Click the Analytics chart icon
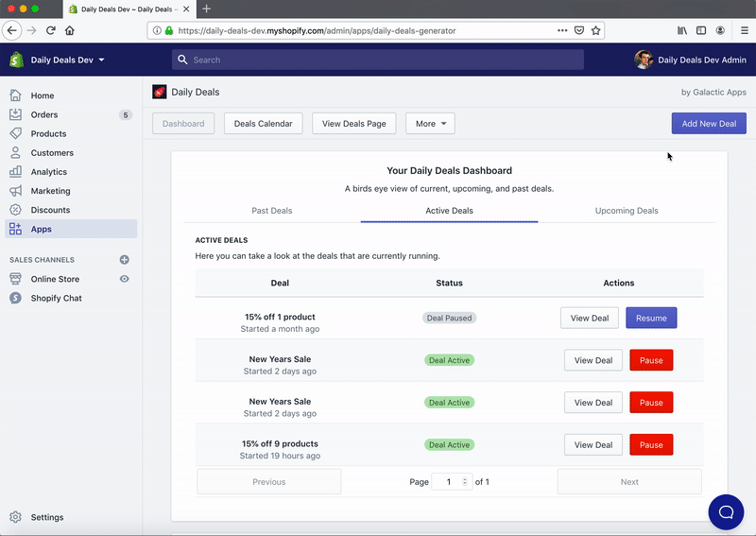This screenshot has height=536, width=756. [15, 172]
